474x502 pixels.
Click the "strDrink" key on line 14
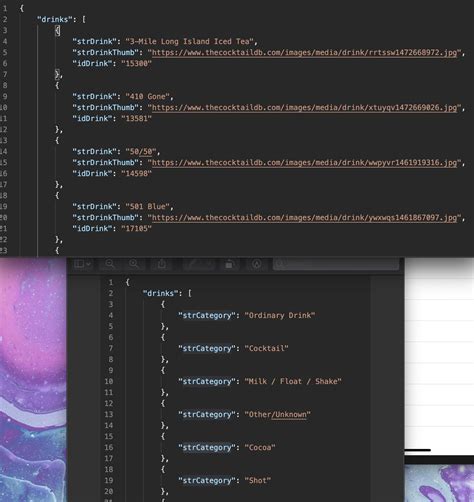point(95,151)
